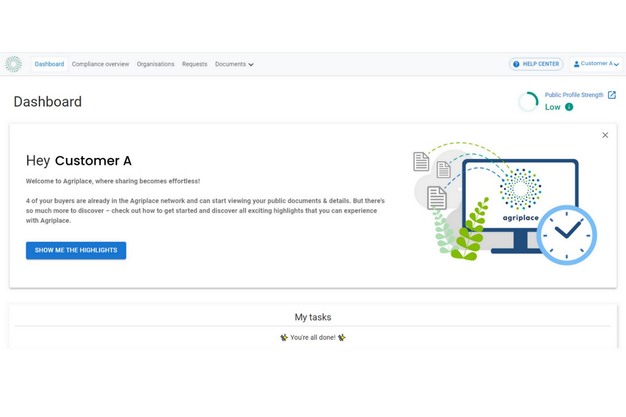The image size is (626, 417).
Task: Click the Public Profile Strength link
Action: [574, 95]
